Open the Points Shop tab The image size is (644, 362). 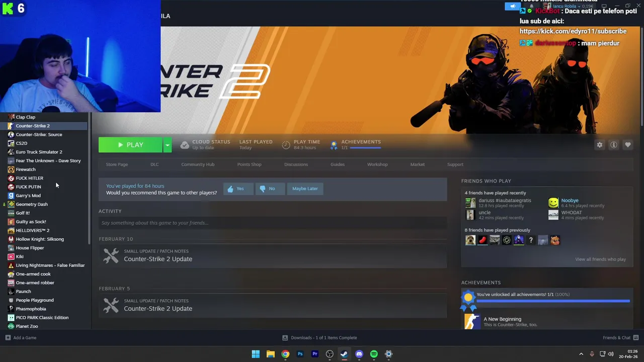pos(249,164)
